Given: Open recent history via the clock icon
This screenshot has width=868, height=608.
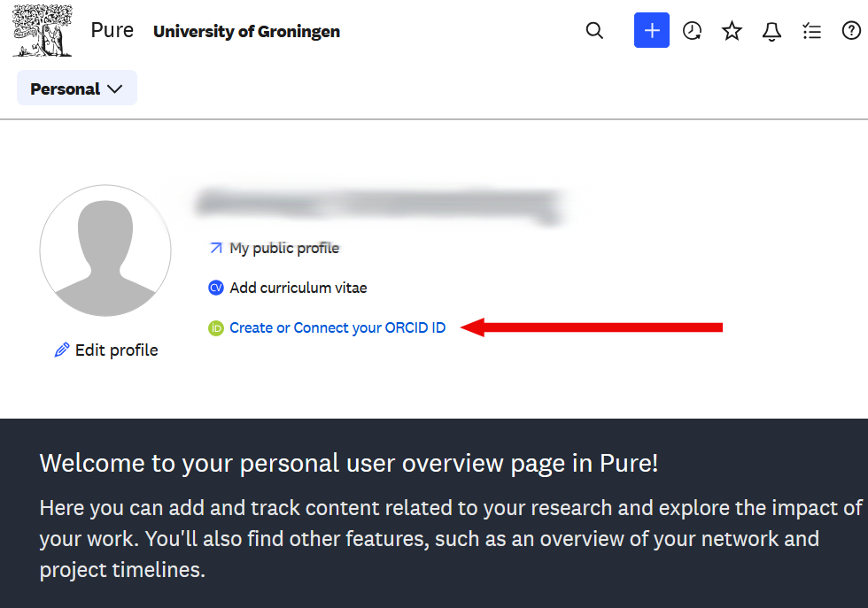Looking at the screenshot, I should 692,30.
